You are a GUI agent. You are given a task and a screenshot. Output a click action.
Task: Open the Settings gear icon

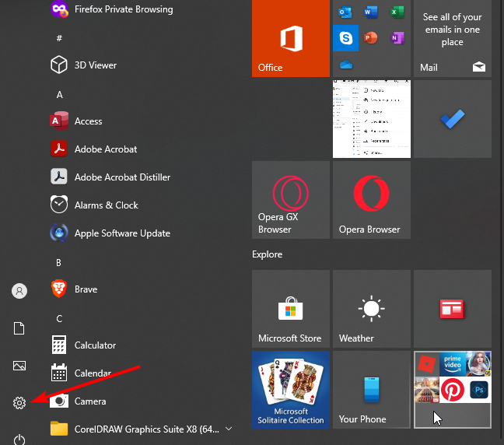pyautogui.click(x=19, y=402)
